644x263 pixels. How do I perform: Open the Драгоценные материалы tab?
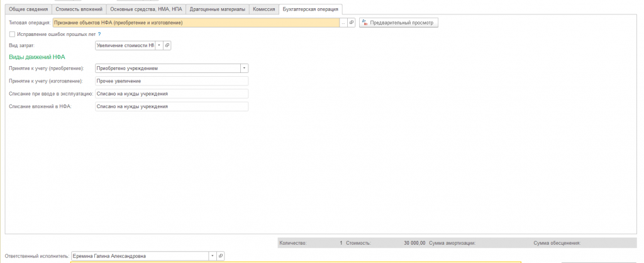217,9
